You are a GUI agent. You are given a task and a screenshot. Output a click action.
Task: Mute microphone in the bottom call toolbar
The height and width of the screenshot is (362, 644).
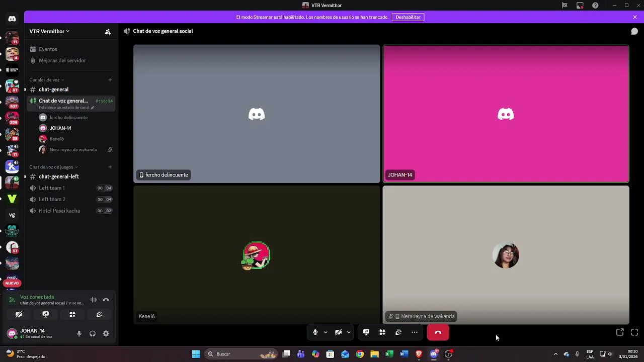click(315, 332)
